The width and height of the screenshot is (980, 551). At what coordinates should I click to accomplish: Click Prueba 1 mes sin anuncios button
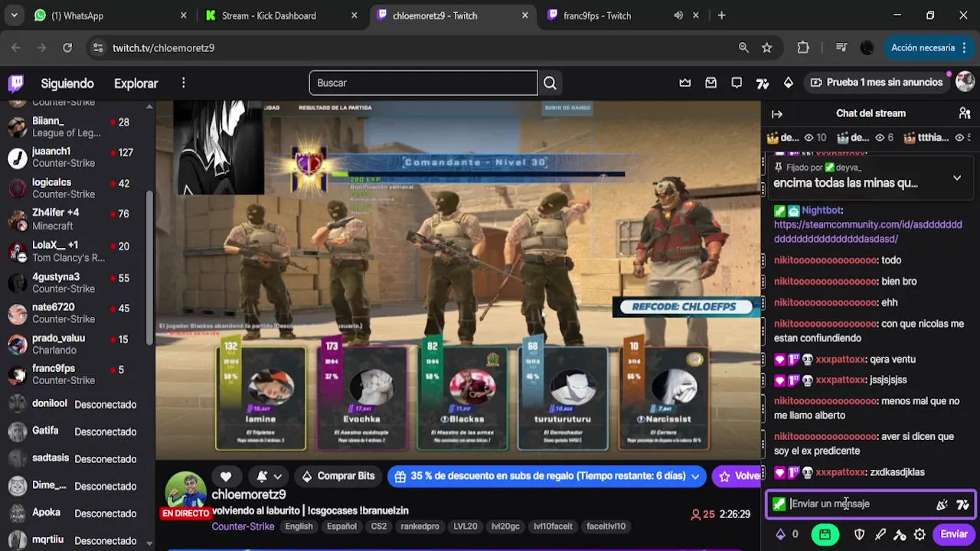pyautogui.click(x=876, y=83)
